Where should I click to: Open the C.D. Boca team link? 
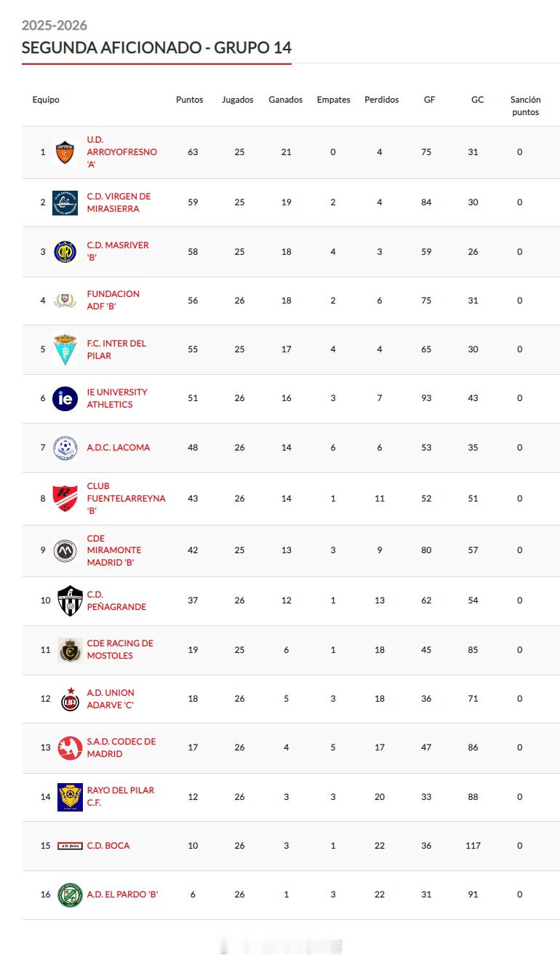click(108, 846)
